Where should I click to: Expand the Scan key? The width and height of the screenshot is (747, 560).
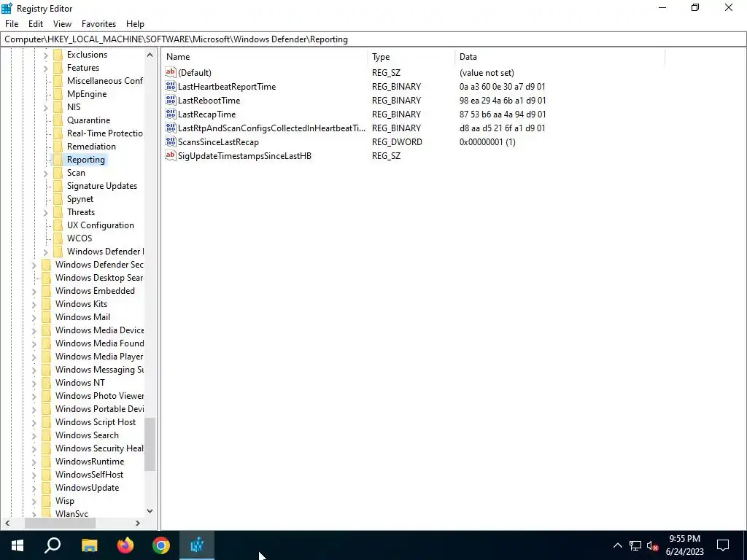pos(46,174)
